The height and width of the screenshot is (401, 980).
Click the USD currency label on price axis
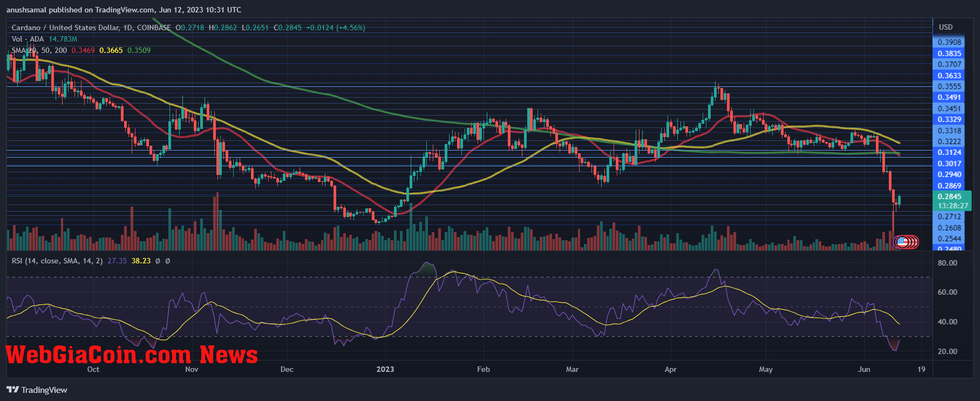coord(946,27)
